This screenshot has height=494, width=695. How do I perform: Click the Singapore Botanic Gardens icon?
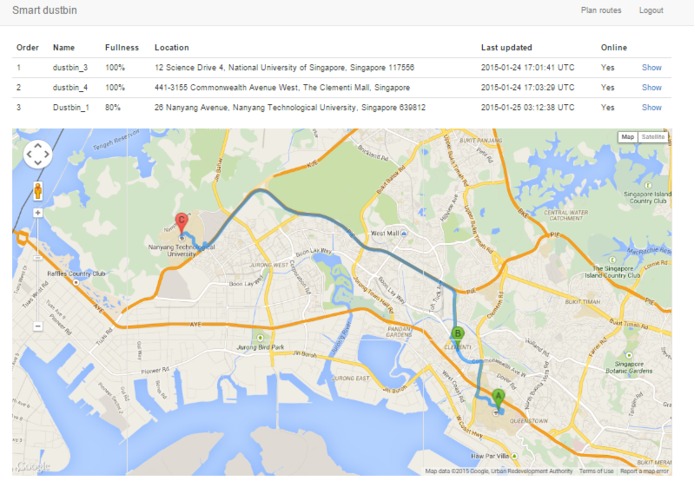629,355
